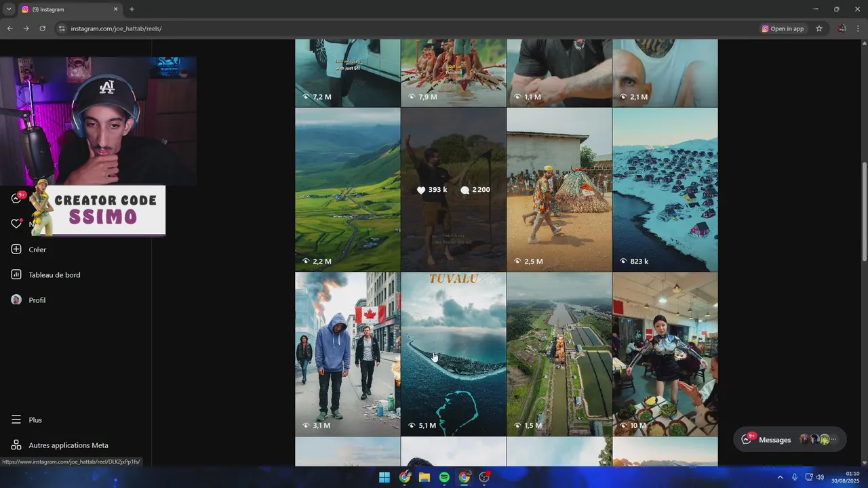Open the reel with 1,1 M views
The width and height of the screenshot is (868, 488).
[559, 73]
